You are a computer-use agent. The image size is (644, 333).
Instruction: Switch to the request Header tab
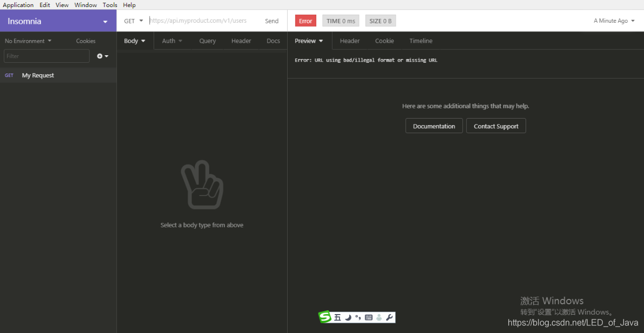tap(241, 41)
